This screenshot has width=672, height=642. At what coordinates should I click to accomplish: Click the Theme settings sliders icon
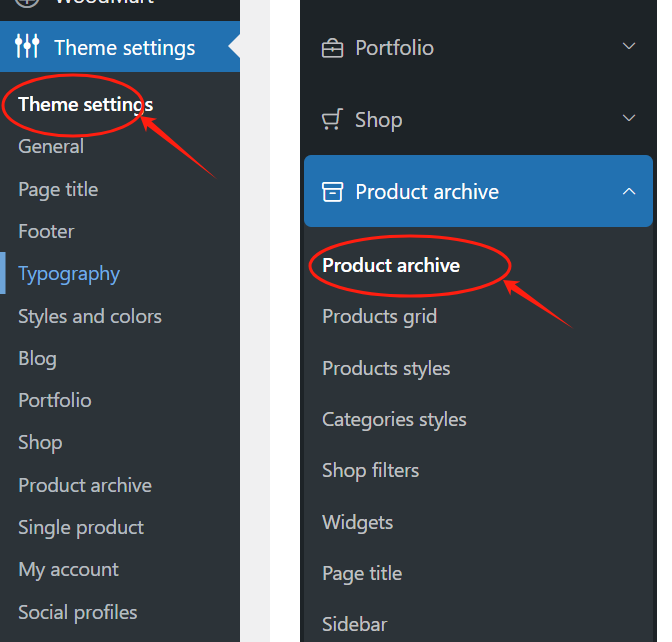(28, 47)
